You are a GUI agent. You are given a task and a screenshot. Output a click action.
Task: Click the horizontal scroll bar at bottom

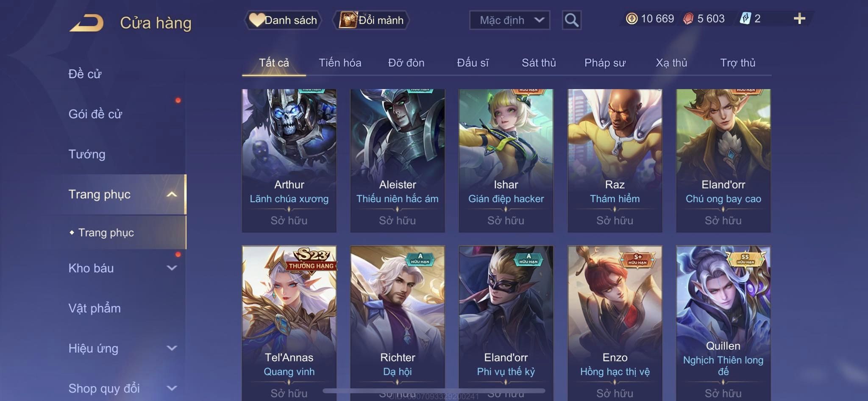(434, 390)
